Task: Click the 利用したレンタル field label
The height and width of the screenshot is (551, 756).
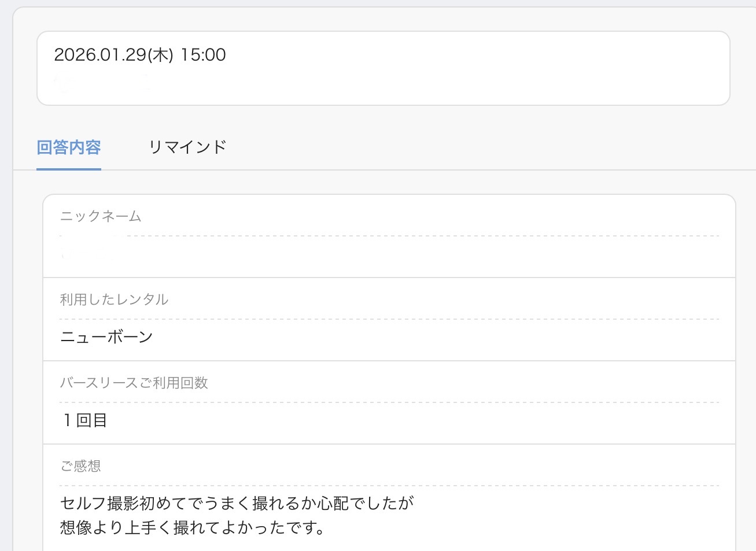Action: click(x=114, y=299)
